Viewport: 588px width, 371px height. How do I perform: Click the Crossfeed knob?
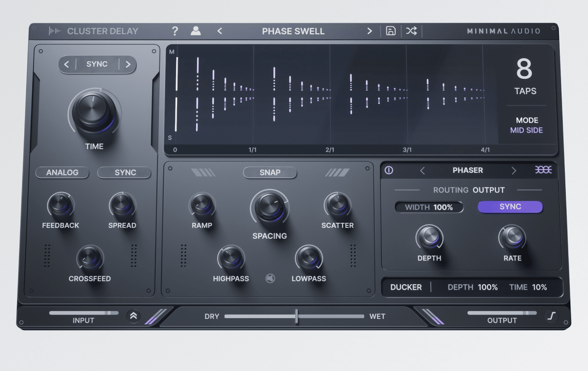coord(90,258)
